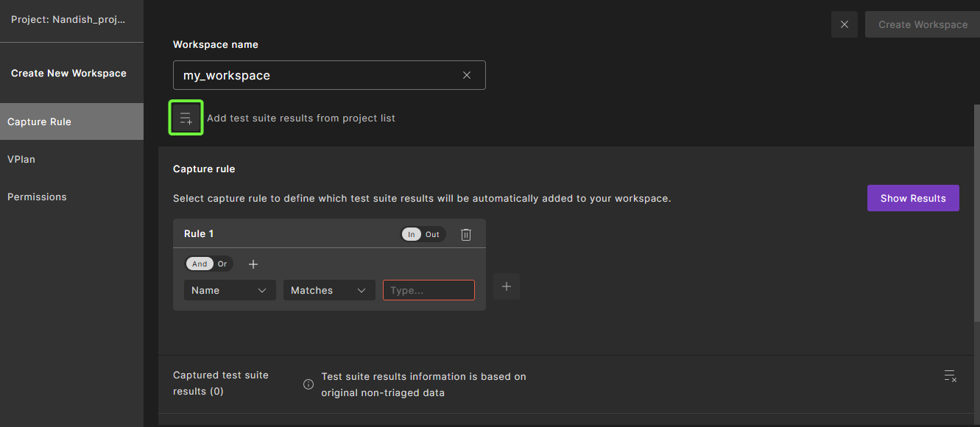Open the VPlan section
Viewport: 980px width, 427px height.
coord(21,159)
